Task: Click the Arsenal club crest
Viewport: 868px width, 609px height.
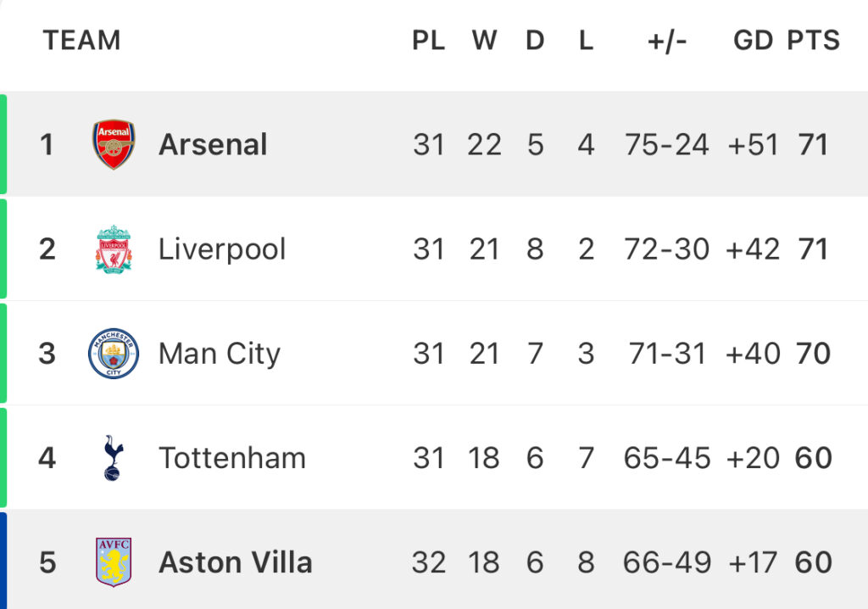Action: (114, 145)
